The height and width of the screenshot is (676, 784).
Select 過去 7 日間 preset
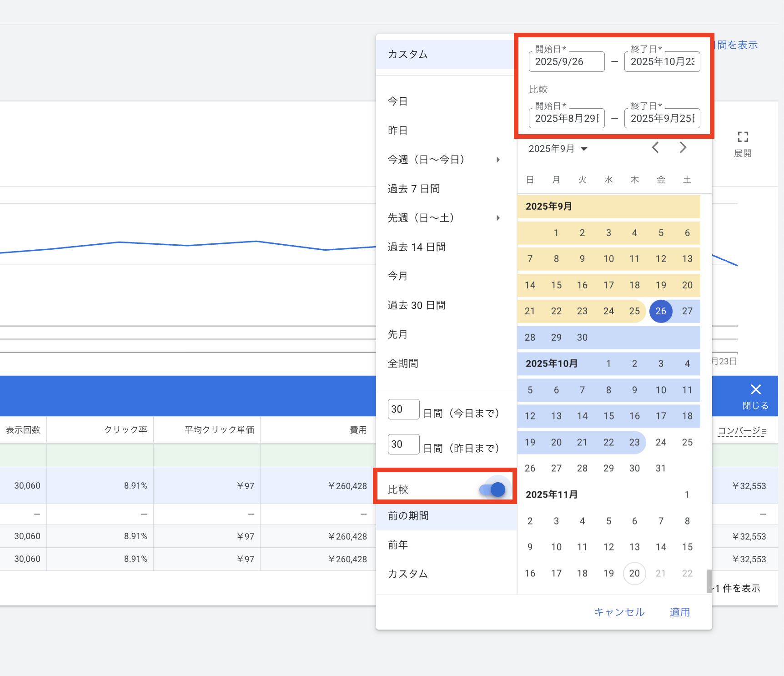click(x=413, y=189)
